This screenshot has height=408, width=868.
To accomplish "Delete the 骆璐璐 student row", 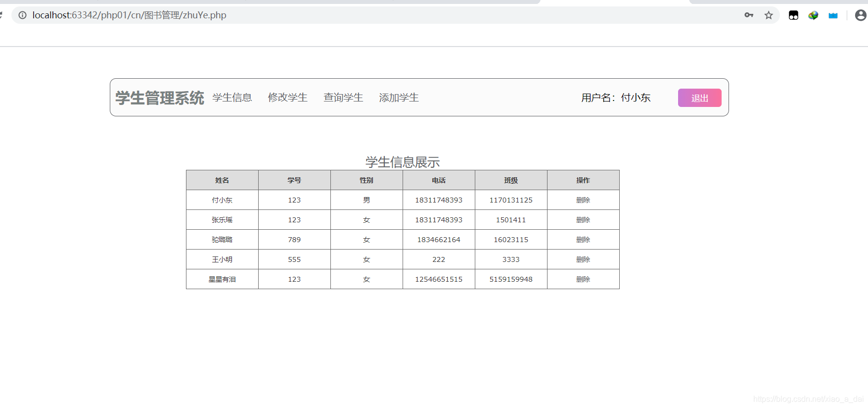I will (583, 240).
